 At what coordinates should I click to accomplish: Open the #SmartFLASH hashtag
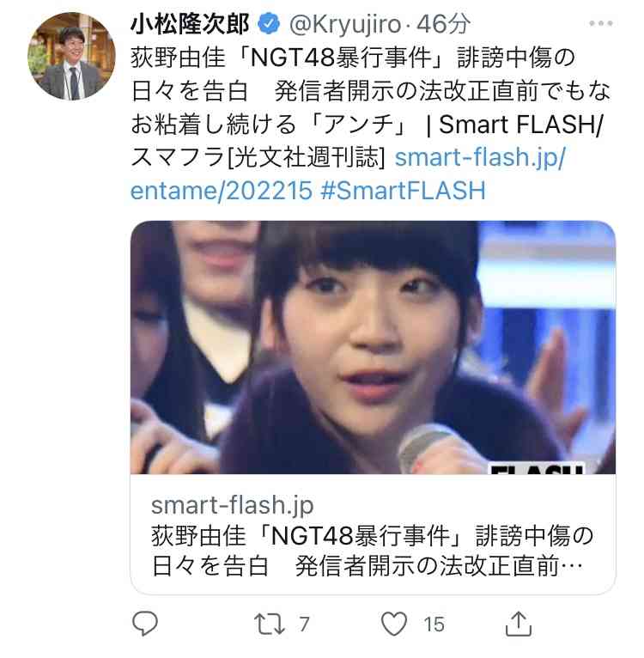click(x=403, y=191)
